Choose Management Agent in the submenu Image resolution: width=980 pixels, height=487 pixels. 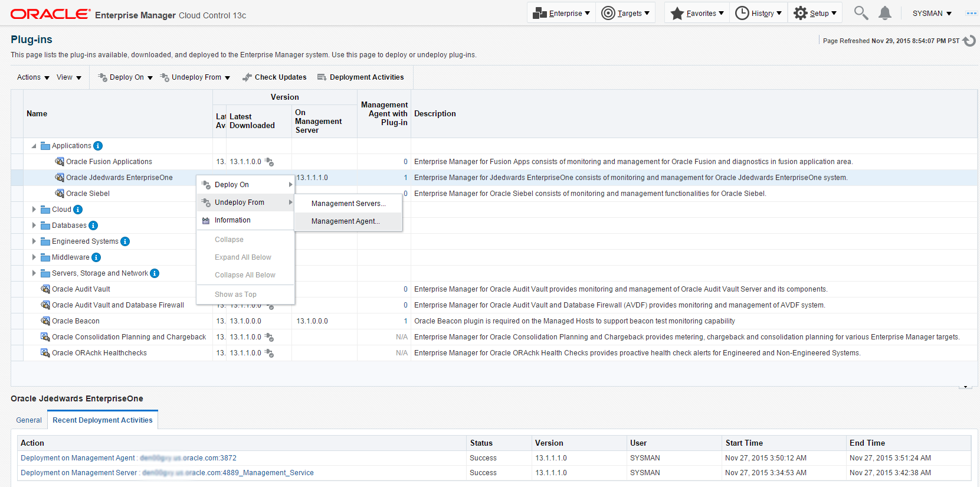345,221
